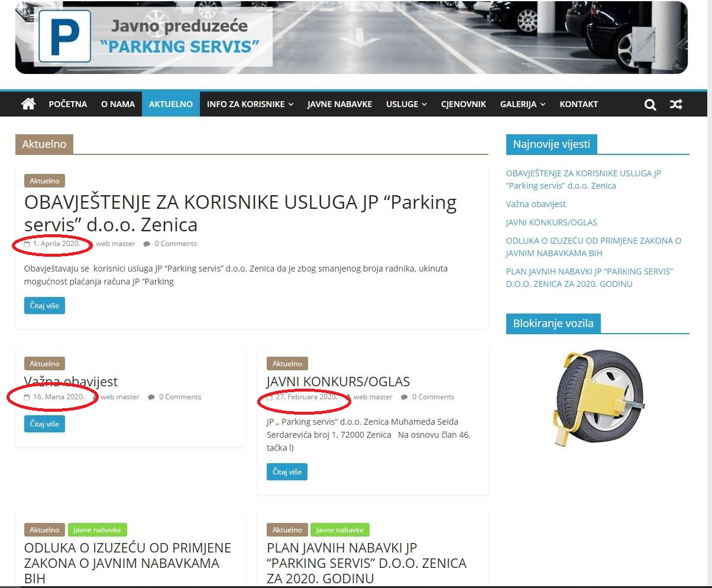Click Čitaj više under JAVNI KONKURS/OGLAS
Screen dimensions: 712x588
(287, 472)
